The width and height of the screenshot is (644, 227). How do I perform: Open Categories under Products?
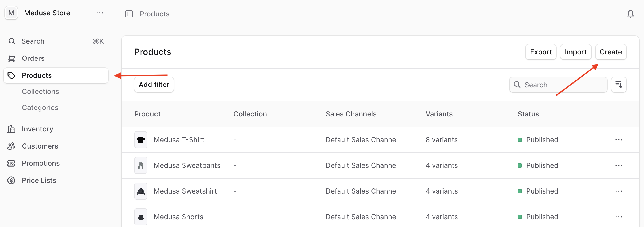coord(40,108)
